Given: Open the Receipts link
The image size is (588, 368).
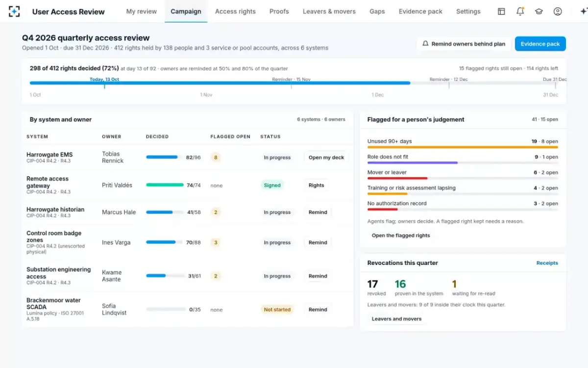Looking at the screenshot, I should [x=547, y=263].
